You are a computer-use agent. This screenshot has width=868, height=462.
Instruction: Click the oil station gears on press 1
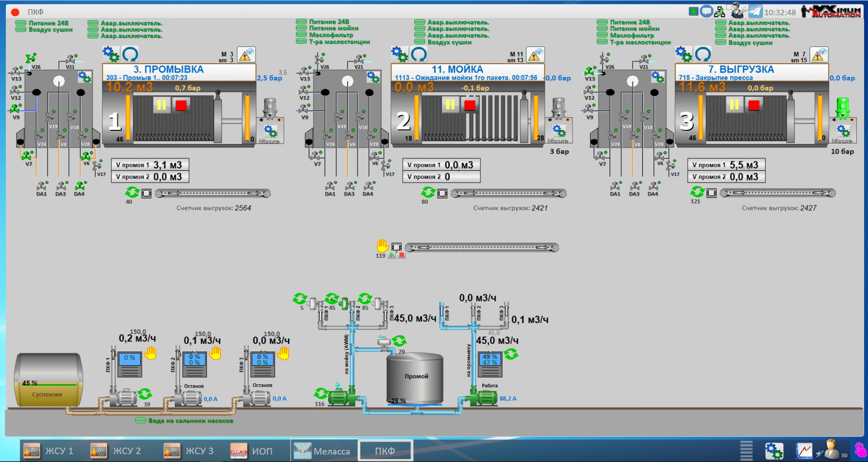tap(270, 131)
